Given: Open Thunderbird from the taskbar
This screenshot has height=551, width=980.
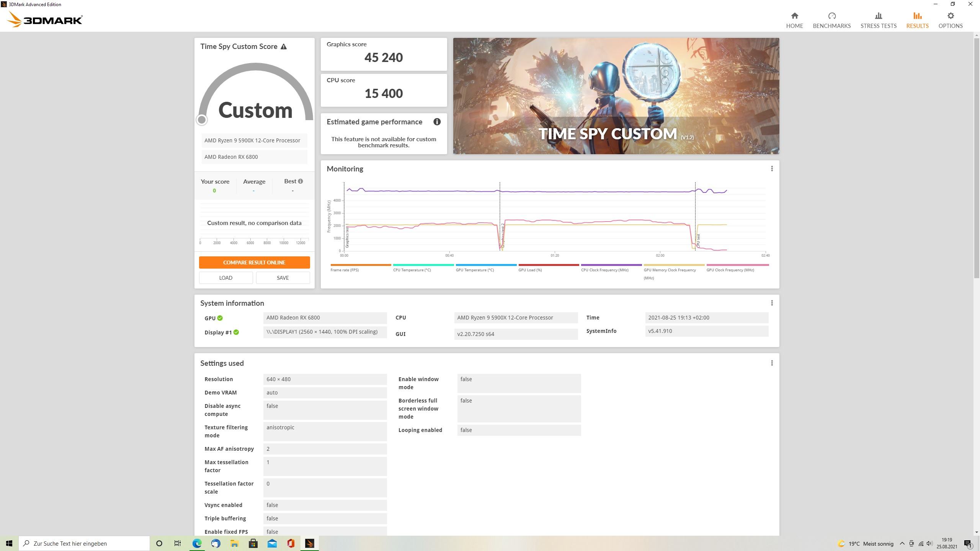Looking at the screenshot, I should click(216, 543).
